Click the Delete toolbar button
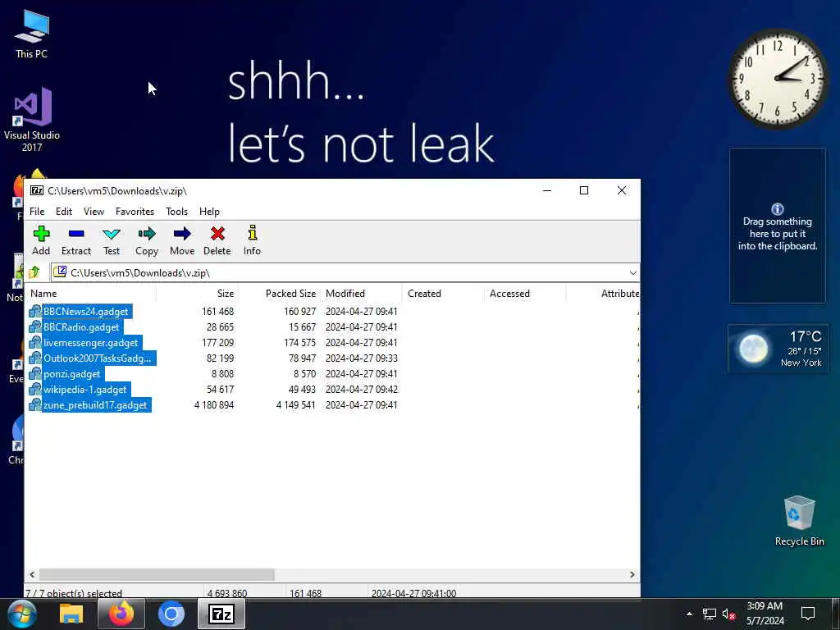This screenshot has width=840, height=630. tap(217, 240)
